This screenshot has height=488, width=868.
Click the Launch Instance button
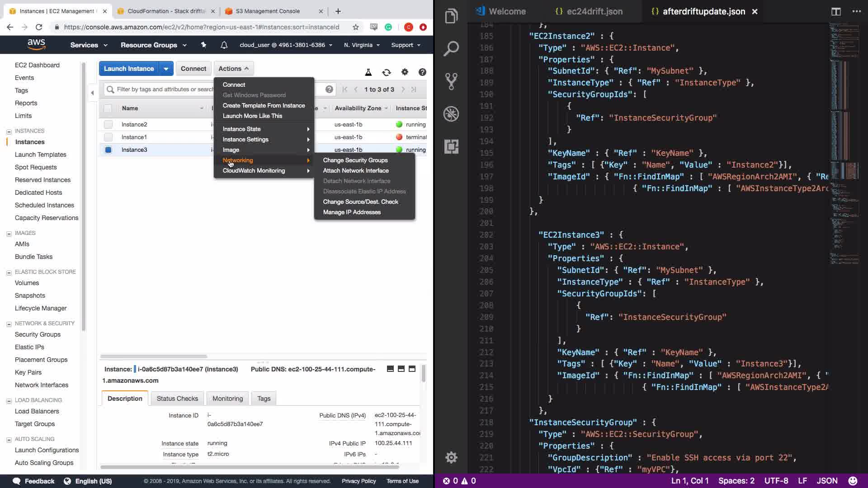click(129, 69)
